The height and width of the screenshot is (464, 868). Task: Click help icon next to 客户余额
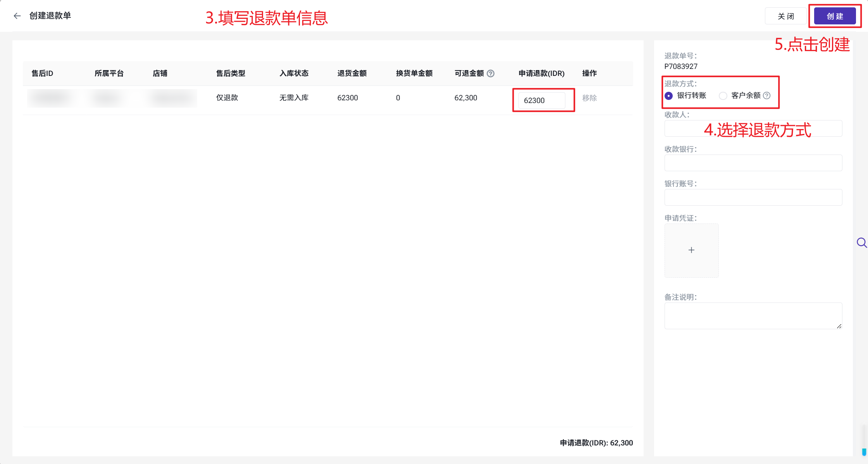(766, 96)
